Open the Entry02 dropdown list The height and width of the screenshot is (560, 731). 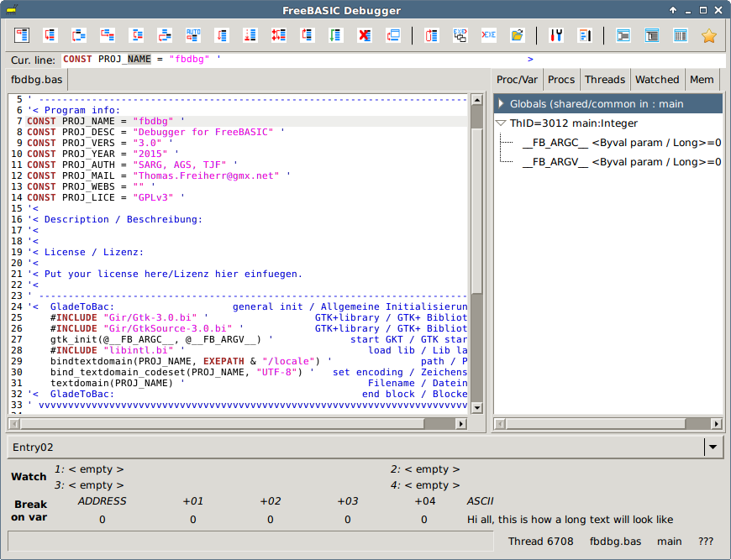click(x=713, y=447)
